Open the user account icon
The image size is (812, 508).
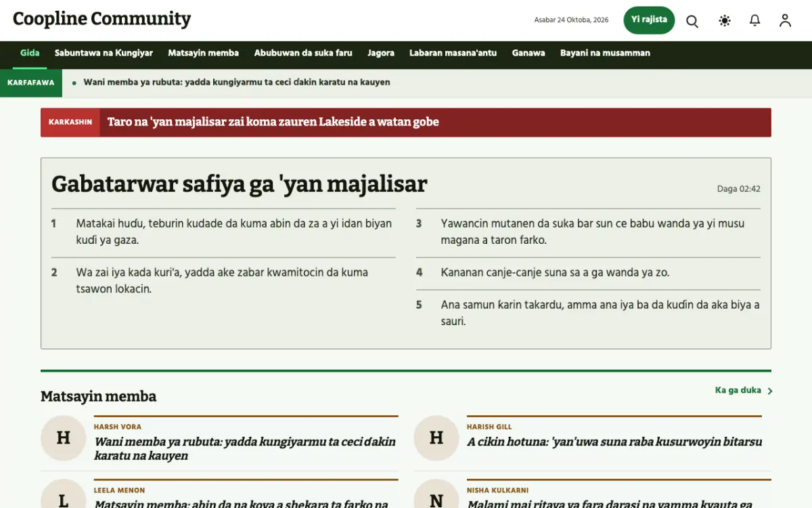(785, 21)
